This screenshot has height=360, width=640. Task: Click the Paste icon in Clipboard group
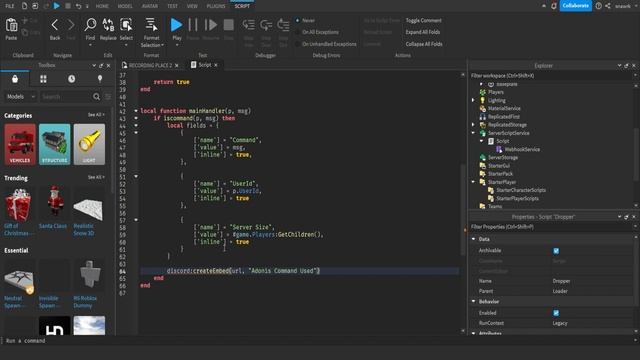coord(11,25)
